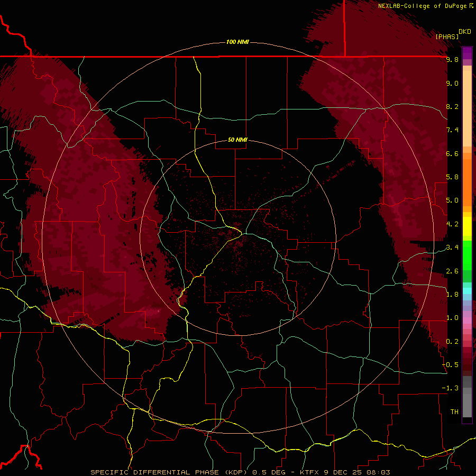Click the 7.4 scale value
Screen dimensions: 476x476
click(x=452, y=130)
